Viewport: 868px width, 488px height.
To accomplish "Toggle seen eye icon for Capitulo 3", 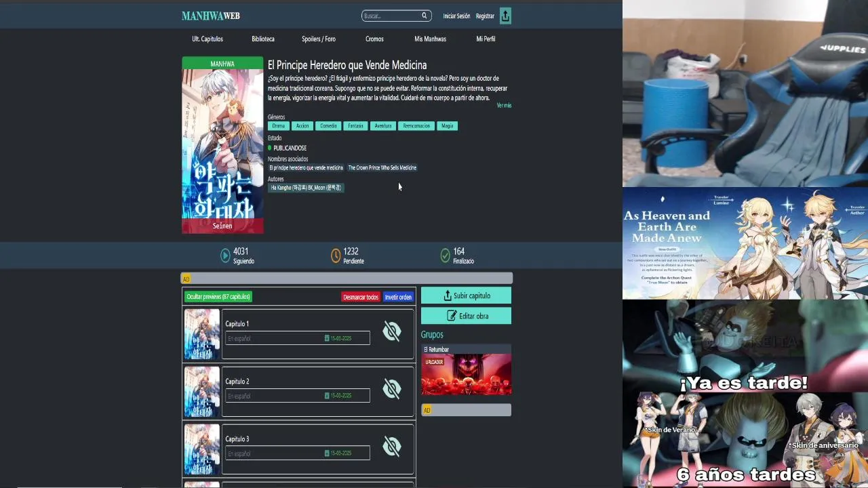I will tap(392, 447).
